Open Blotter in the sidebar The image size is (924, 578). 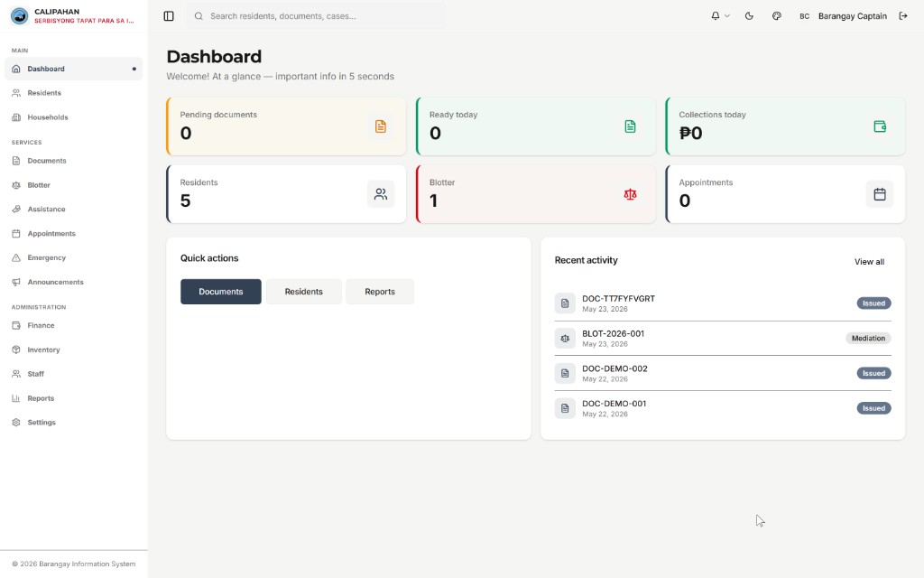click(74, 184)
